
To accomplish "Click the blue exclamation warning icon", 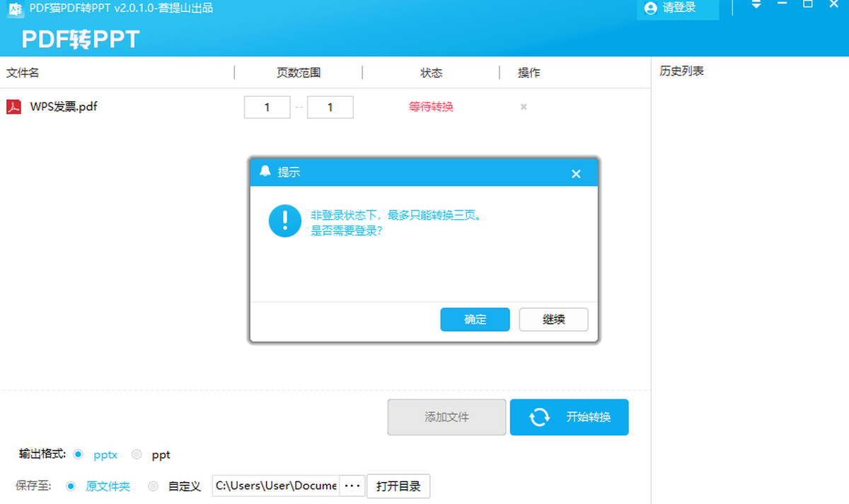I will pyautogui.click(x=285, y=221).
